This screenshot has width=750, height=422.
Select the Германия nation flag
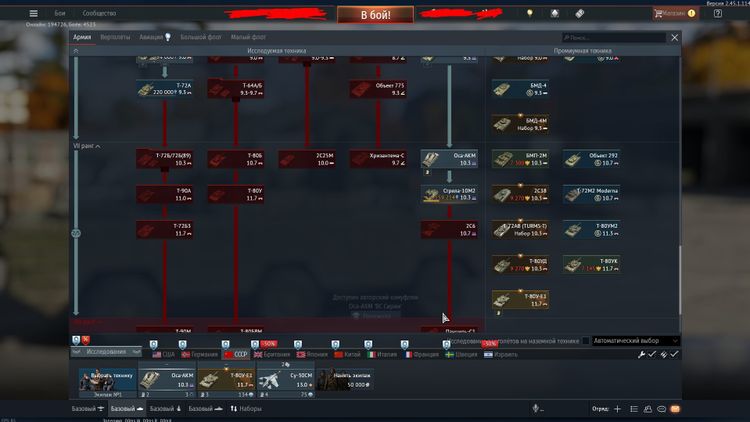[x=198, y=354]
